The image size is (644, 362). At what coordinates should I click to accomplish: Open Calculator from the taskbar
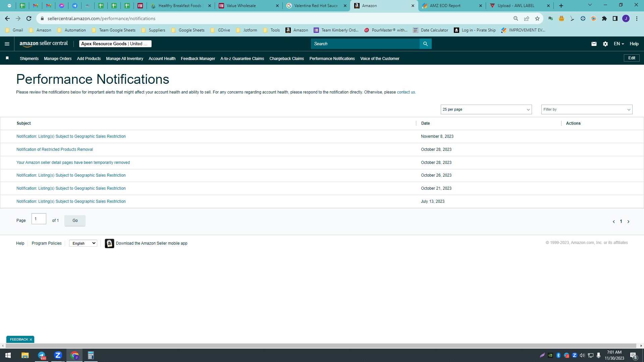pos(91,355)
